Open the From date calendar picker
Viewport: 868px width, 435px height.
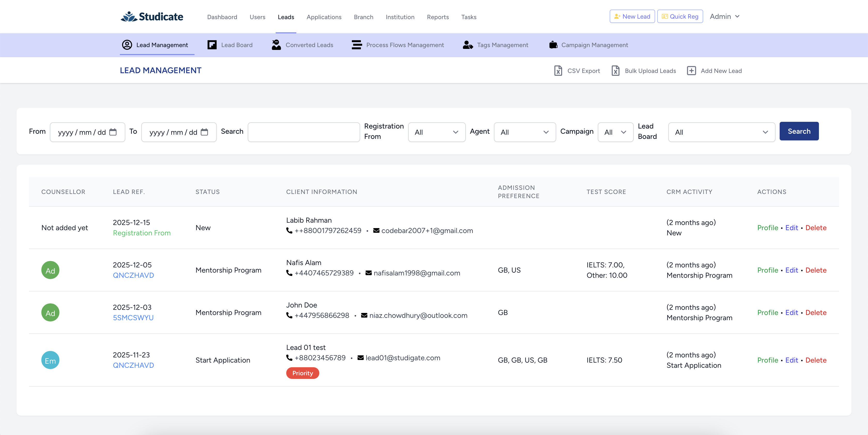click(x=113, y=132)
